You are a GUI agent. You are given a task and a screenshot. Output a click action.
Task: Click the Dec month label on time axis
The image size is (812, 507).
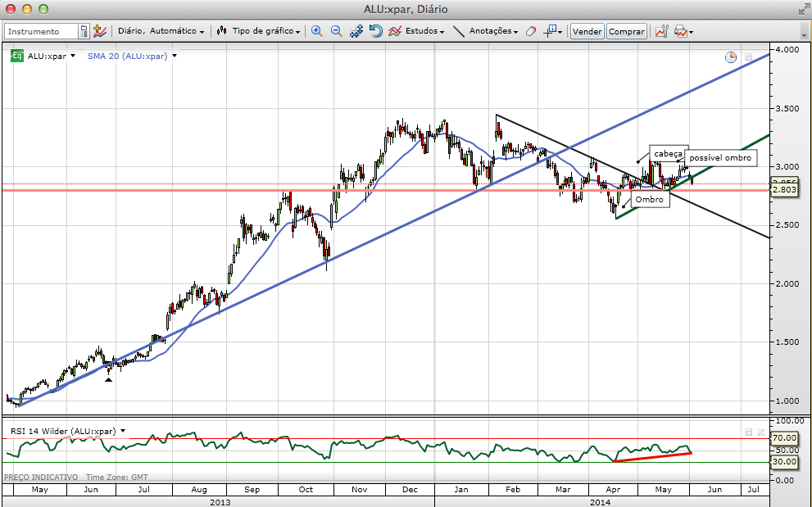[x=410, y=490]
